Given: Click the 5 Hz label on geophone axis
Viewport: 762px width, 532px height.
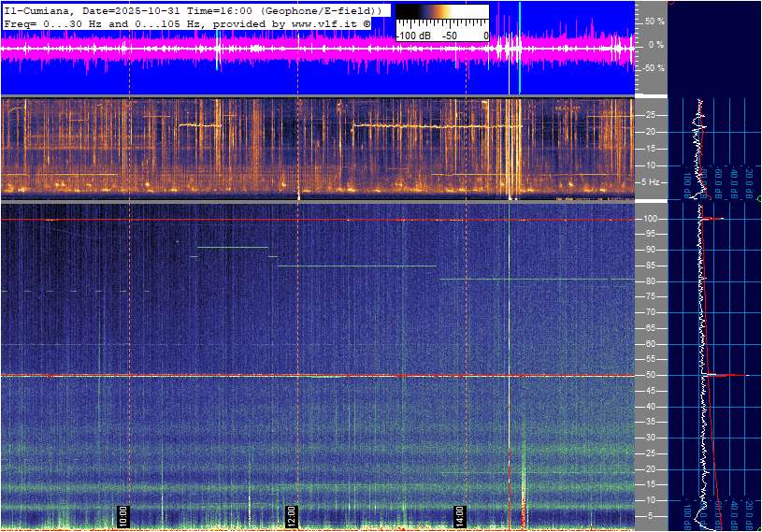Looking at the screenshot, I should (654, 181).
